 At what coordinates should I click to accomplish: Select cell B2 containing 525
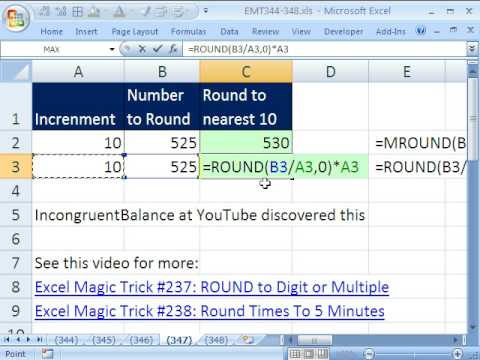[162, 143]
